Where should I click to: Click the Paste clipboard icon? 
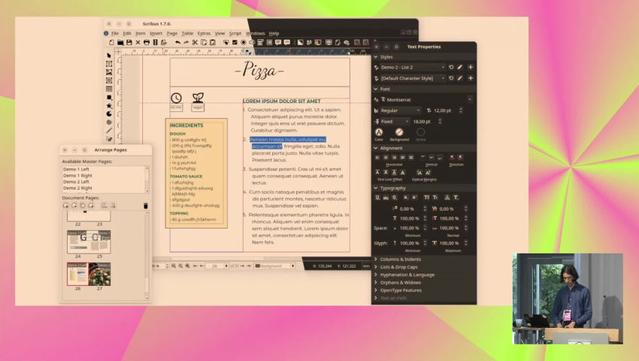[212, 42]
